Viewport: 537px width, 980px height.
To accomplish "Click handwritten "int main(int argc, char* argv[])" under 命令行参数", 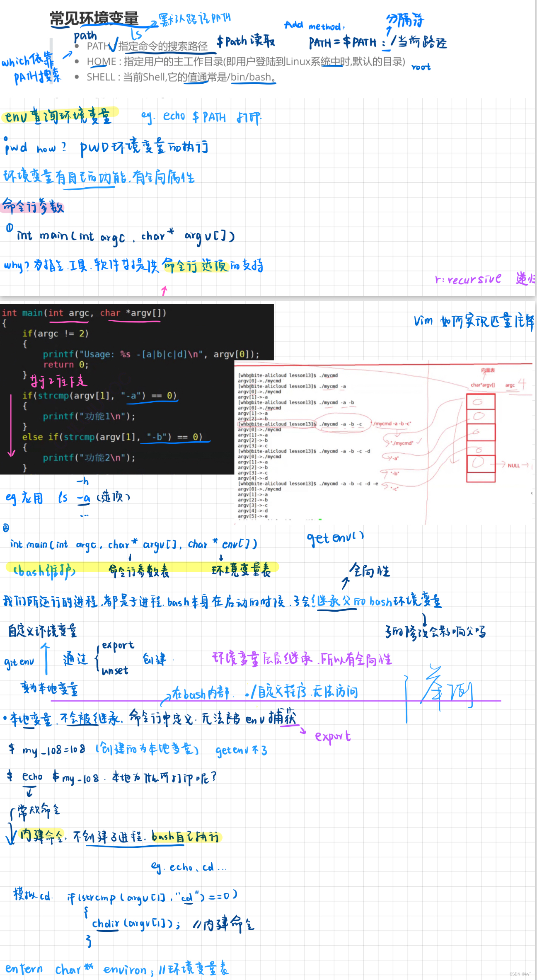I will (126, 237).
